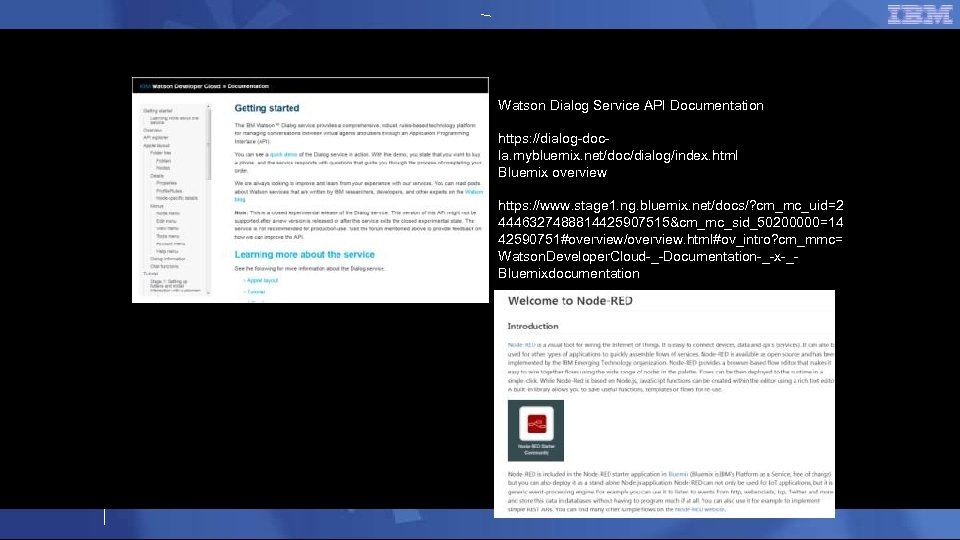960x540 pixels.
Task: Select 'Node menu' in the docs sidebar
Action: 168,213
